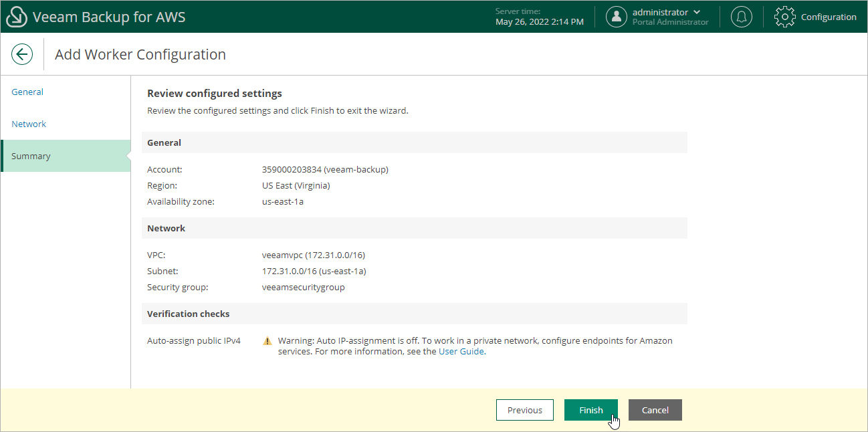The width and height of the screenshot is (868, 432).
Task: Click Finish to complete the wizard
Action: point(590,410)
